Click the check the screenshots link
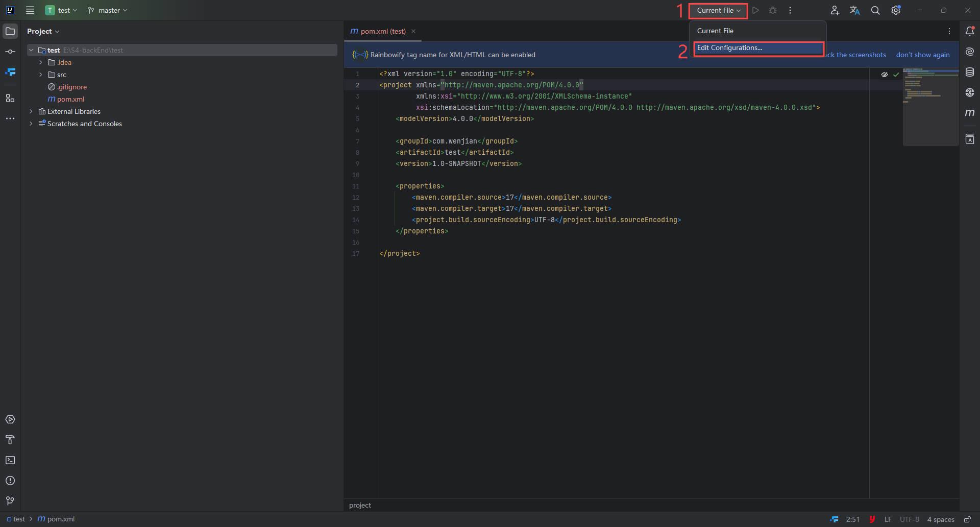Viewport: 980px width, 527px height. click(x=856, y=55)
